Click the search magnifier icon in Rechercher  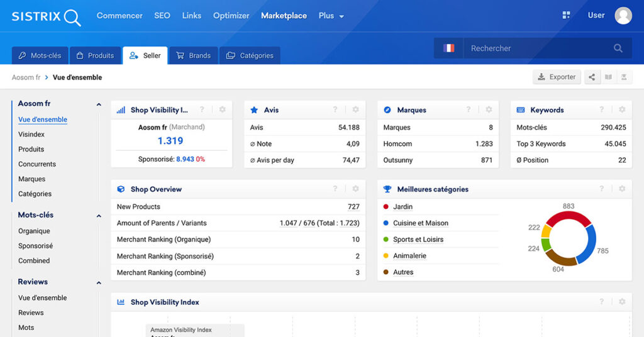pos(618,48)
